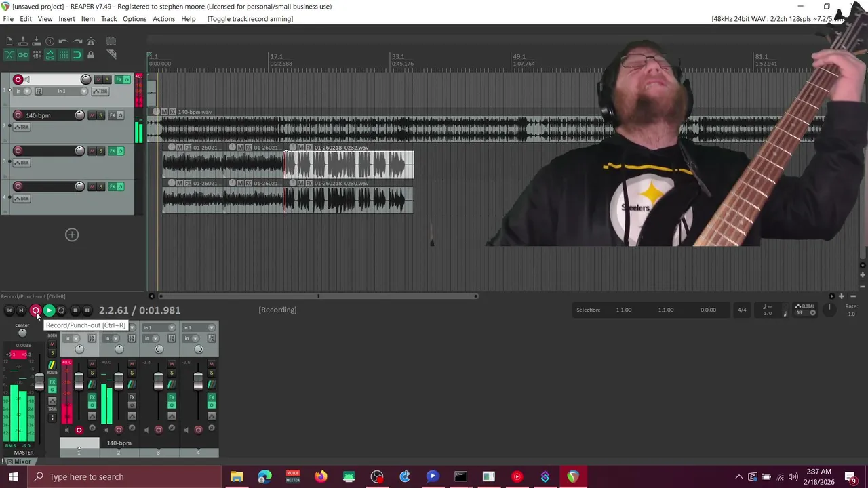The height and width of the screenshot is (488, 868).
Task: Mute the 140-bpm track in track panel
Action: 92,115
